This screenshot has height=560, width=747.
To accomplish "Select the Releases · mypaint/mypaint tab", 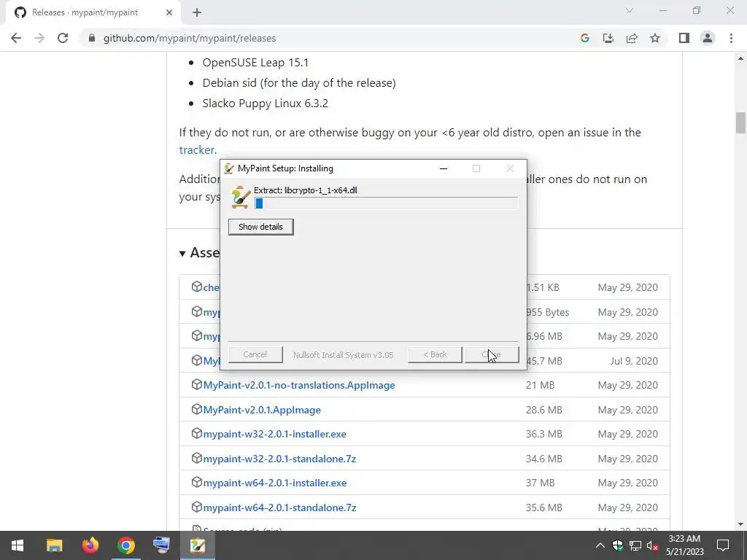I will pos(93,13).
